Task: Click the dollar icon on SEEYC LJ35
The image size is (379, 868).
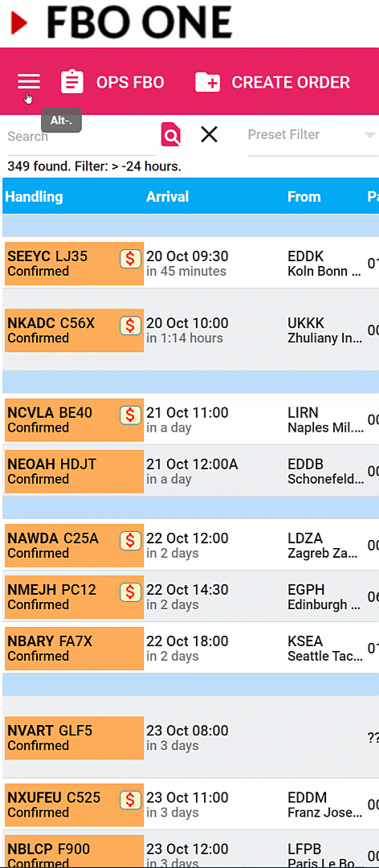Action: coord(131,259)
